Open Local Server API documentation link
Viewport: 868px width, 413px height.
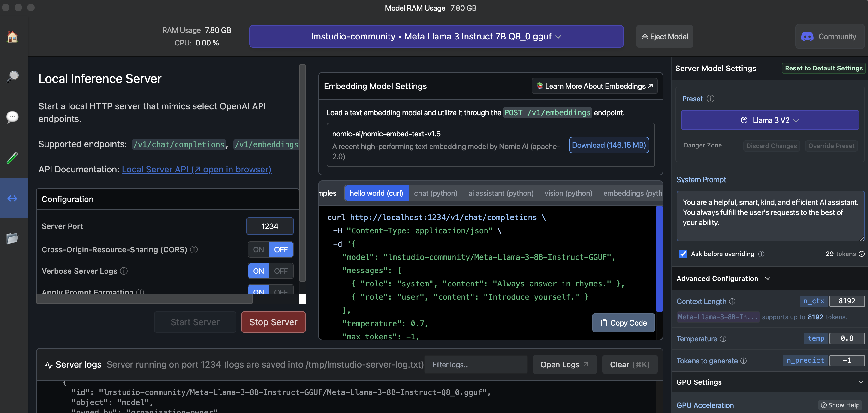(x=196, y=169)
